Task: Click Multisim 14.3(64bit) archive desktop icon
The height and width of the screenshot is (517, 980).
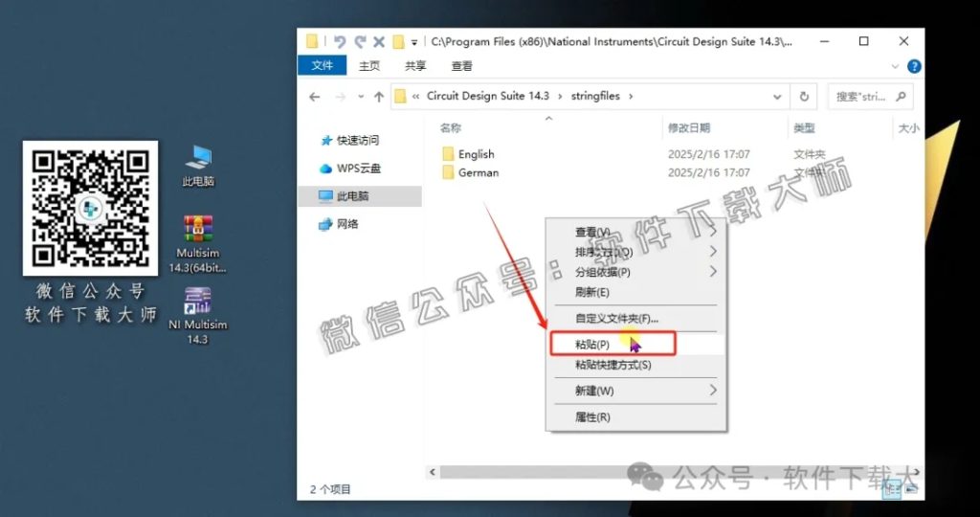Action: pos(198,244)
